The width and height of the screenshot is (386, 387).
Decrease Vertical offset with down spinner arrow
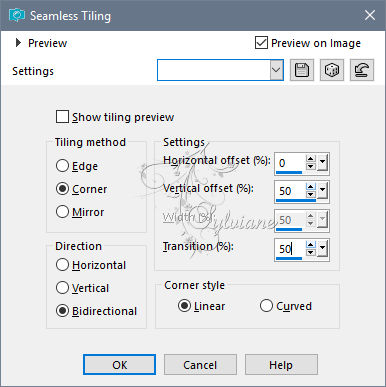[x=310, y=194]
